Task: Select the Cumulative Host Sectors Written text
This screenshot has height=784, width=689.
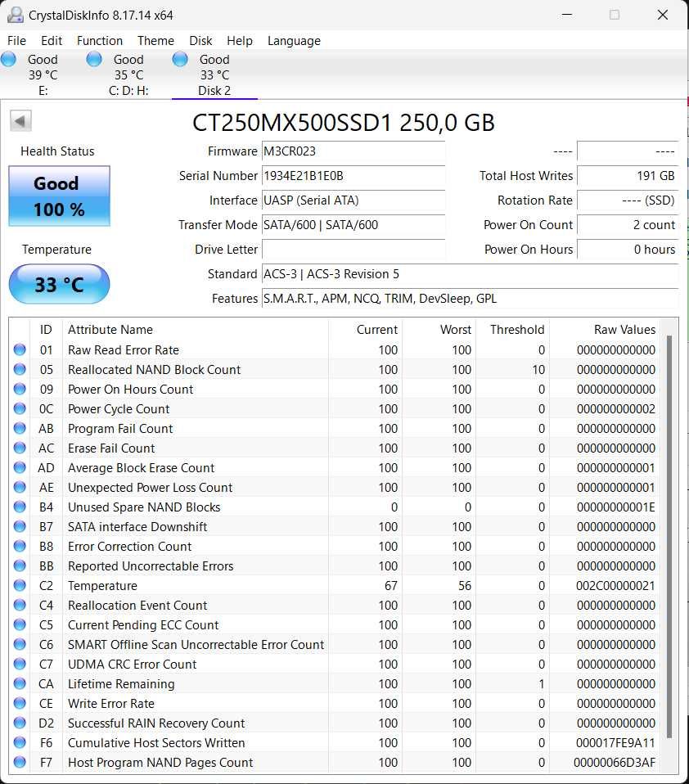Action: [x=156, y=742]
